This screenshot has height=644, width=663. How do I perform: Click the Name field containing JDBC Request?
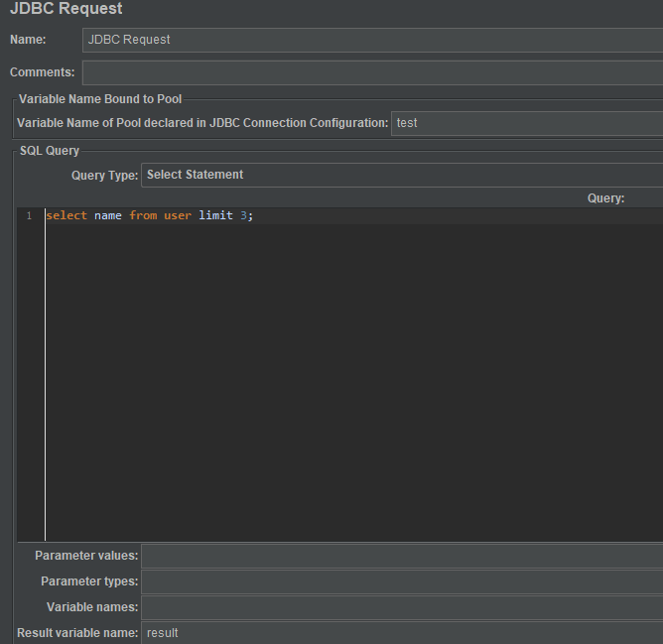point(372,40)
